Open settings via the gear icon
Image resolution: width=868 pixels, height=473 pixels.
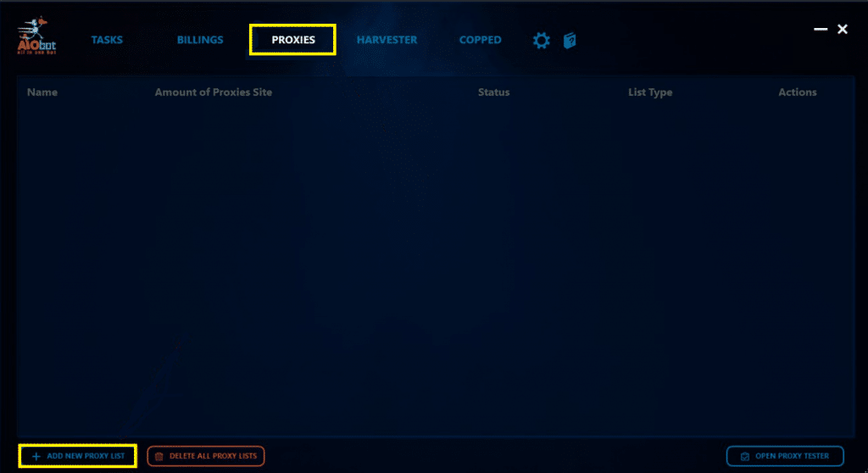542,41
